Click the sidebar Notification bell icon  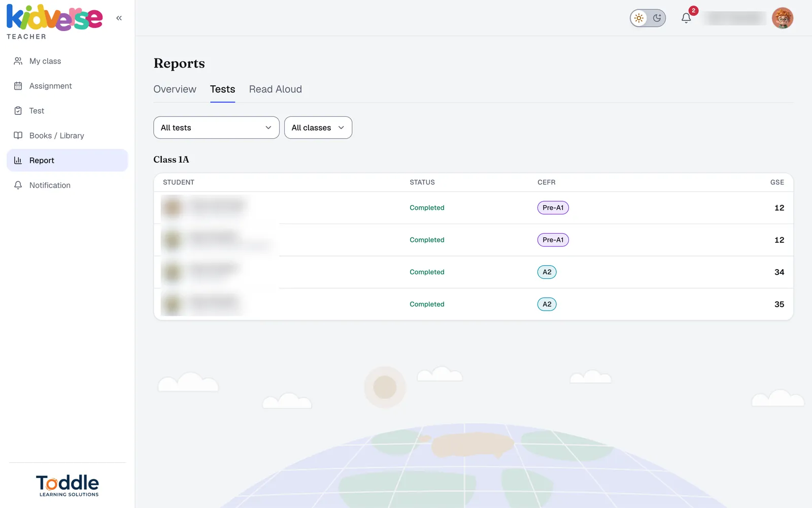point(18,185)
